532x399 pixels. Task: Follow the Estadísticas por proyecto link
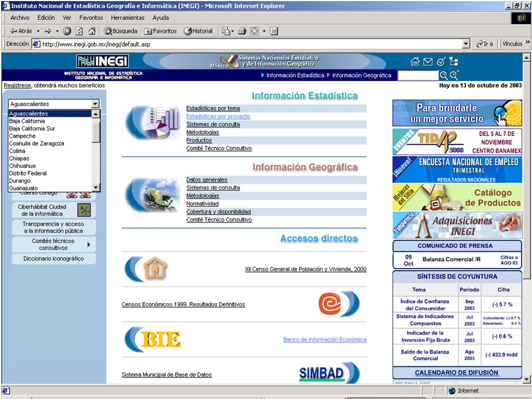218,116
